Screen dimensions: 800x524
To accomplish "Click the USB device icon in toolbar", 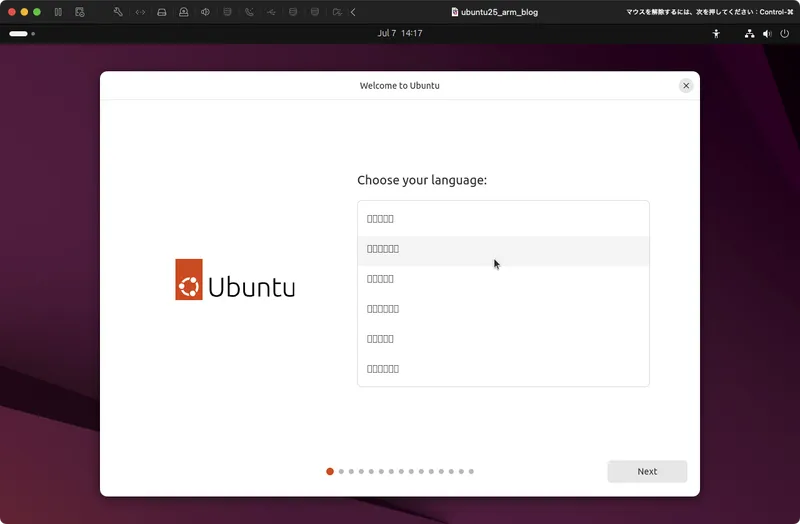I will point(271,12).
